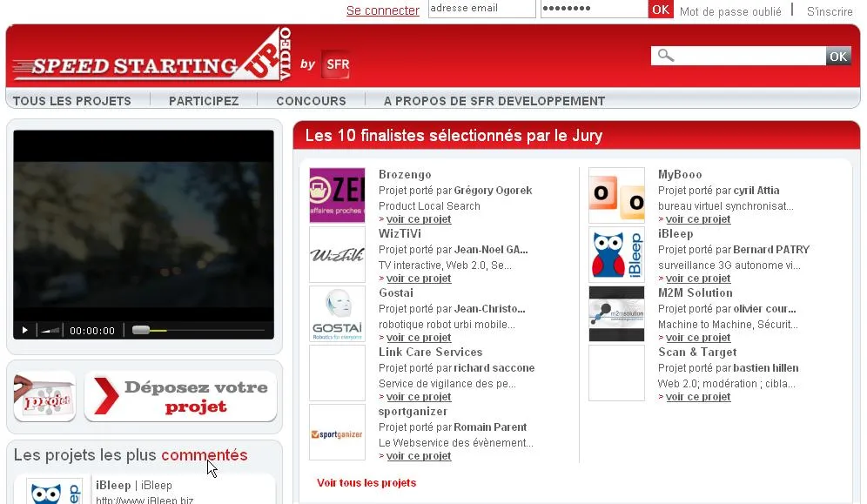Open the Link Care Services empty thumbnail
The height and width of the screenshot is (504, 867).
[x=337, y=373]
